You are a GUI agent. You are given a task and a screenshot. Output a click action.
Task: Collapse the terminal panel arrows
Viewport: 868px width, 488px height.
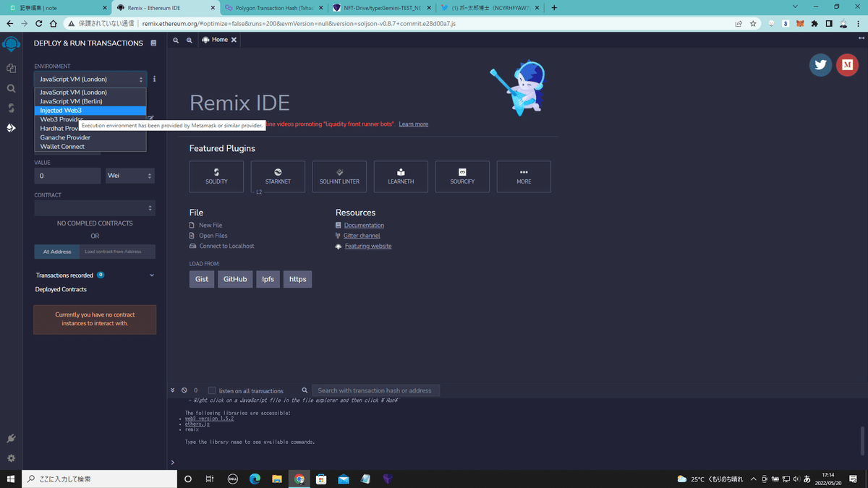click(173, 390)
